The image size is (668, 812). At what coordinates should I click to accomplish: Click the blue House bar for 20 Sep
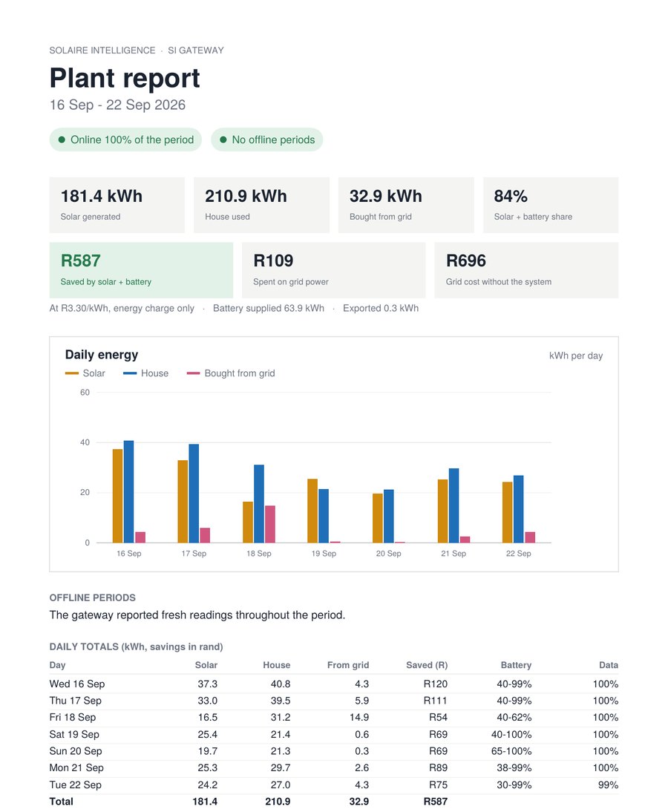(389, 517)
